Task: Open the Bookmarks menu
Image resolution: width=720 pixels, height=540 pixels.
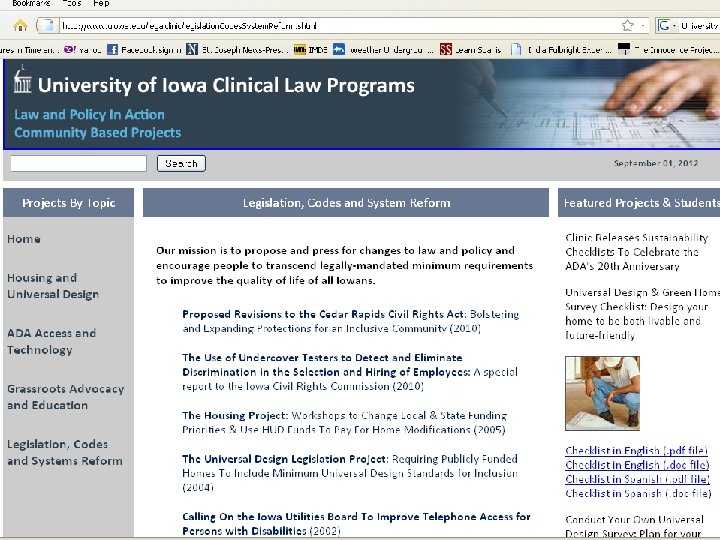Action: pyautogui.click(x=31, y=3)
